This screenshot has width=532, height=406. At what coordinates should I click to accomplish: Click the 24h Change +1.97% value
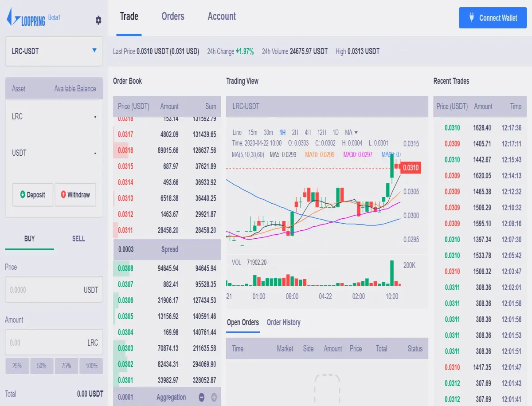pos(245,51)
